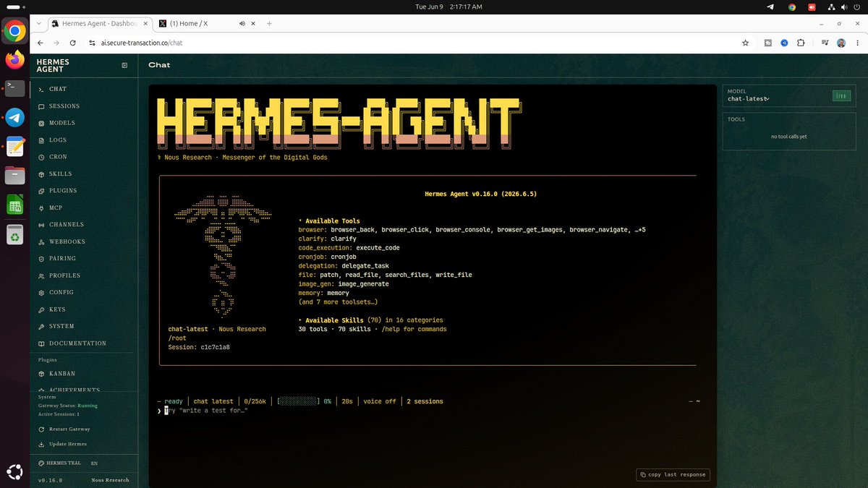Image resolution: width=868 pixels, height=488 pixels.
Task: Click the Pairing shield icon
Action: pyautogui.click(x=41, y=259)
